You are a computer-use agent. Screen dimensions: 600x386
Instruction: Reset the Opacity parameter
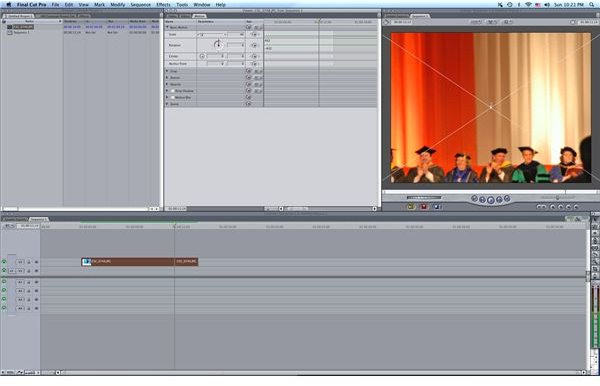pyautogui.click(x=249, y=84)
